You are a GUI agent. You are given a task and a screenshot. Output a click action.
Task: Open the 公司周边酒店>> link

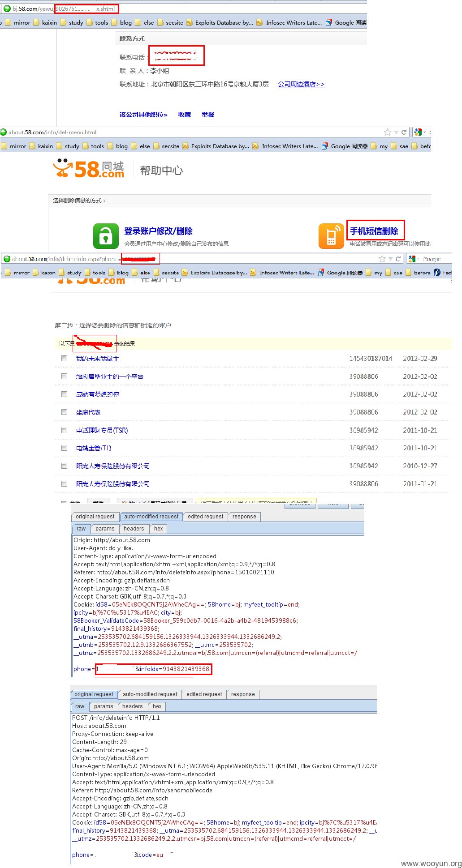point(301,84)
